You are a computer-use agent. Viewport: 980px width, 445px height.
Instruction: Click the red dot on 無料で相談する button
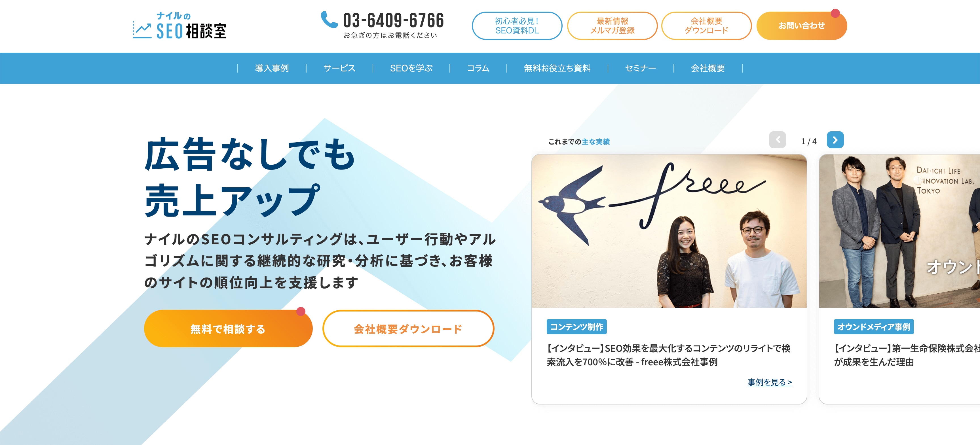point(301,311)
